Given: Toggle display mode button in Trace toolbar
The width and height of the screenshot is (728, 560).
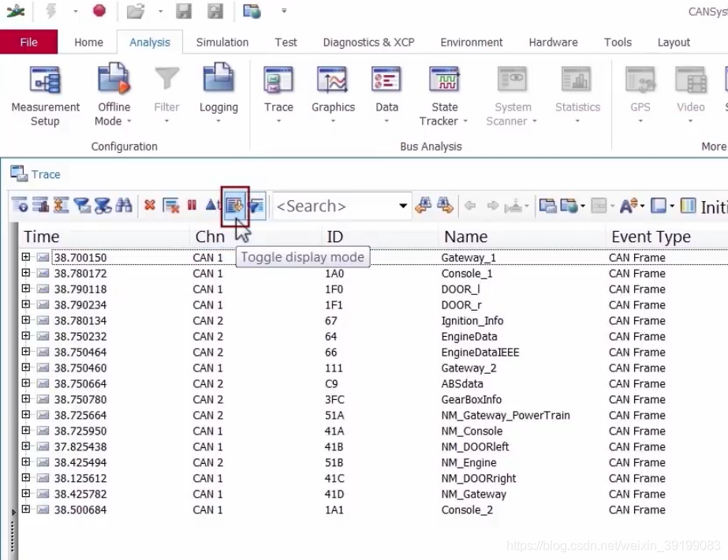Looking at the screenshot, I should 235,205.
